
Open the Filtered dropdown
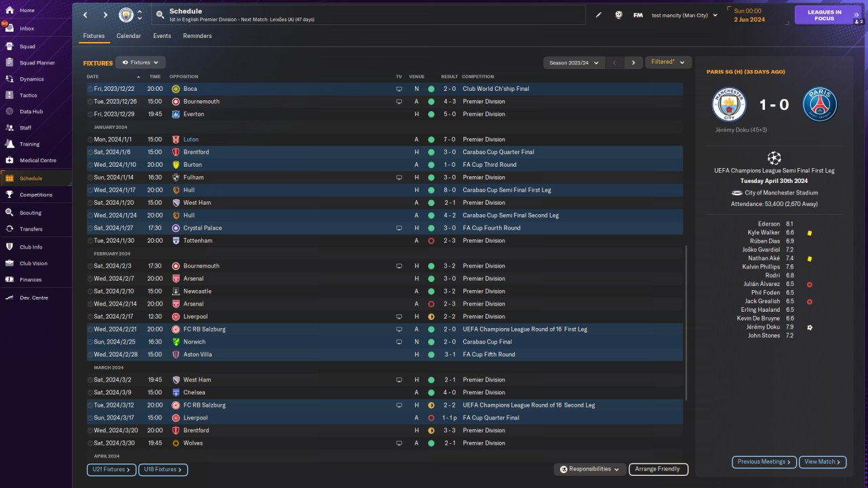tap(668, 62)
